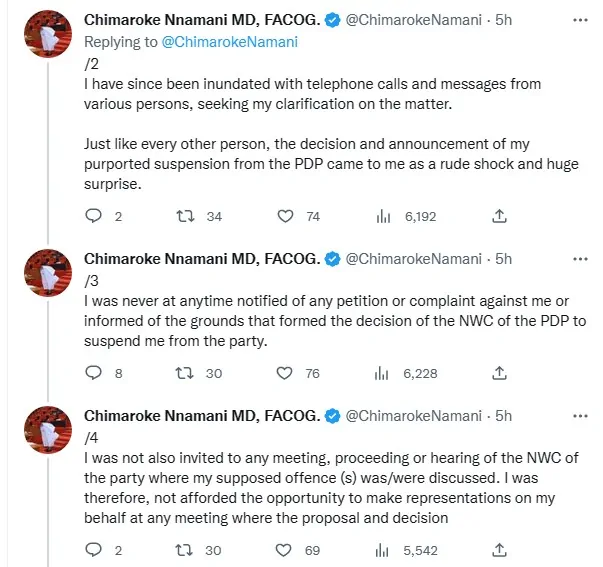
Task: Share the /4 tweet
Action: click(500, 549)
